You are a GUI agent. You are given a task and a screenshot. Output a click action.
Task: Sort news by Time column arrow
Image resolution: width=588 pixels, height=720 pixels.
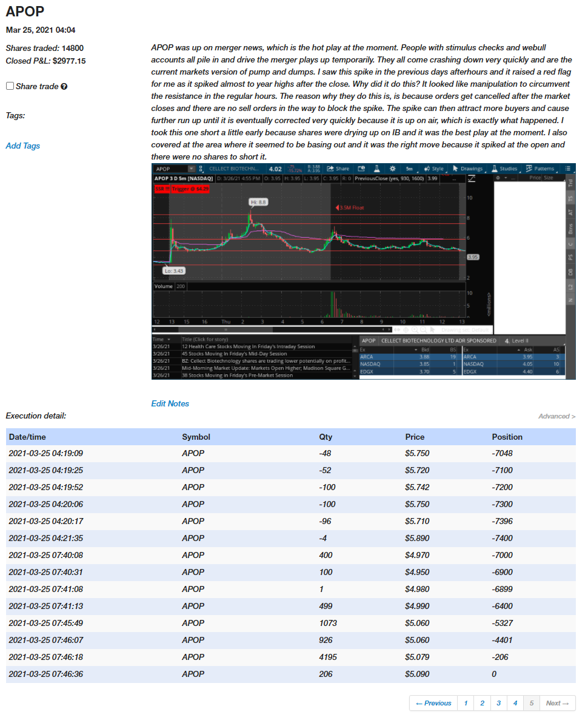169,339
